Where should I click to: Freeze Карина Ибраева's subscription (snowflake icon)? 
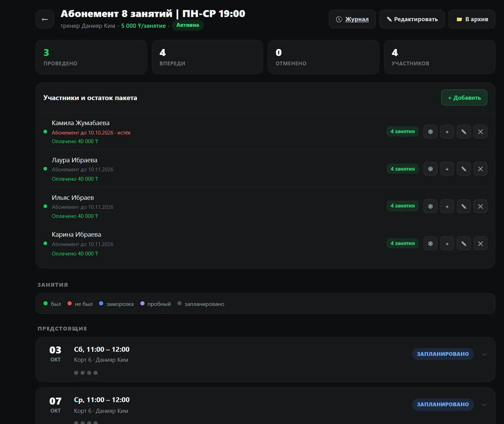click(430, 243)
